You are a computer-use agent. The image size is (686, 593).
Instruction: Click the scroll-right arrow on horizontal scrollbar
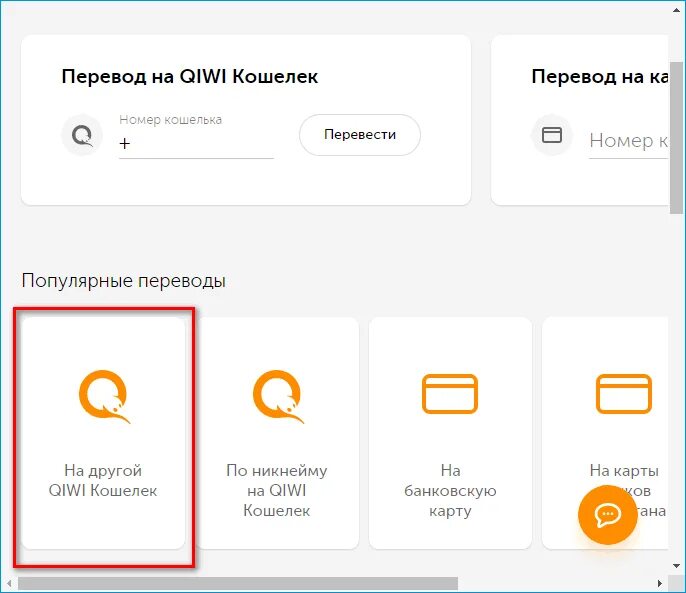[660, 583]
